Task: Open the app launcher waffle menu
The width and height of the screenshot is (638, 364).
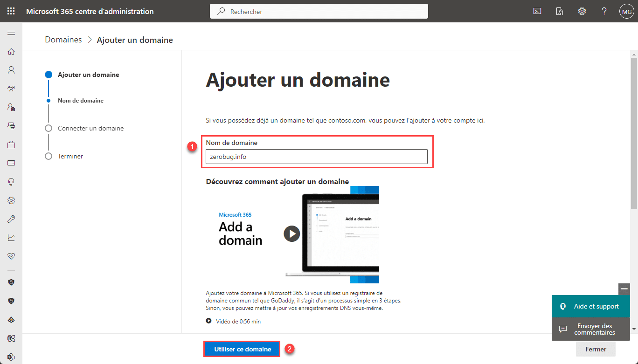Action: 11,11
